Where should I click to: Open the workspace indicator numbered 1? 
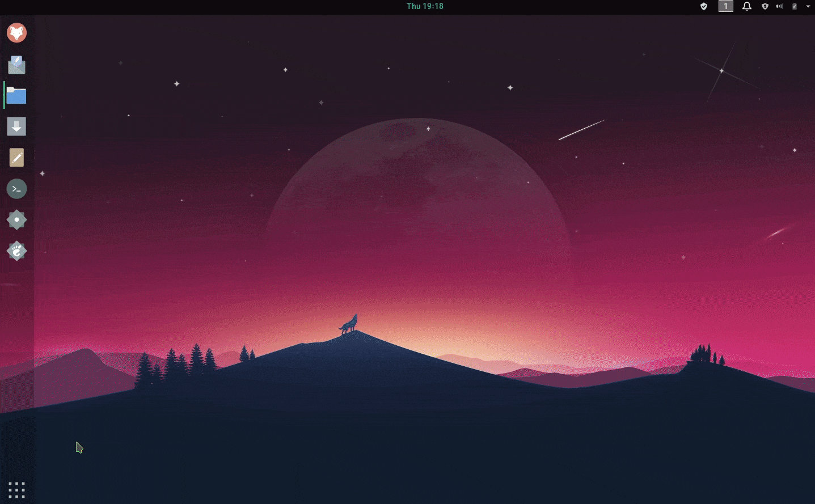(725, 6)
